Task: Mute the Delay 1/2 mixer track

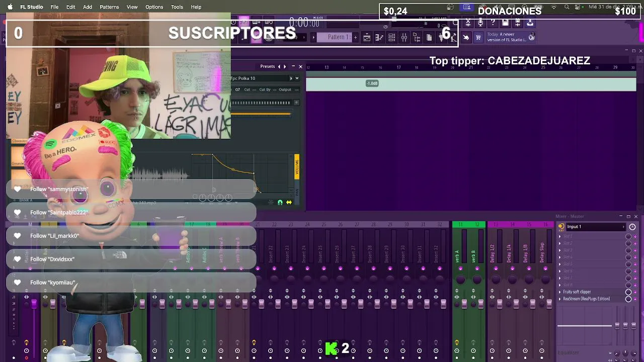Action: (496, 268)
